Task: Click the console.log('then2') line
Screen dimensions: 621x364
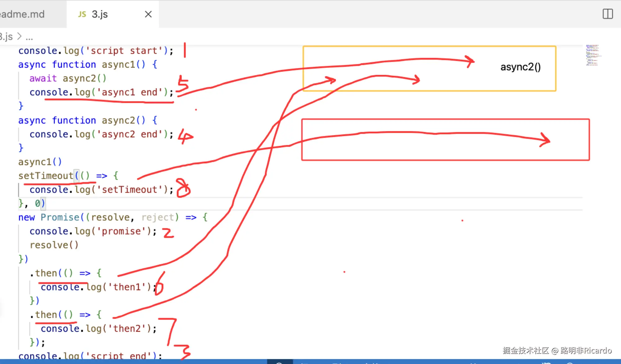Action: coord(98,329)
